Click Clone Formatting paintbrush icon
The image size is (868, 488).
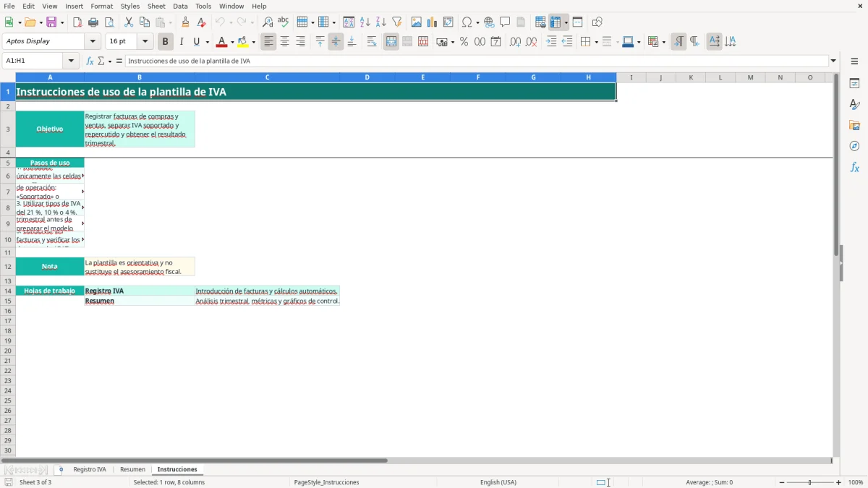tap(186, 22)
